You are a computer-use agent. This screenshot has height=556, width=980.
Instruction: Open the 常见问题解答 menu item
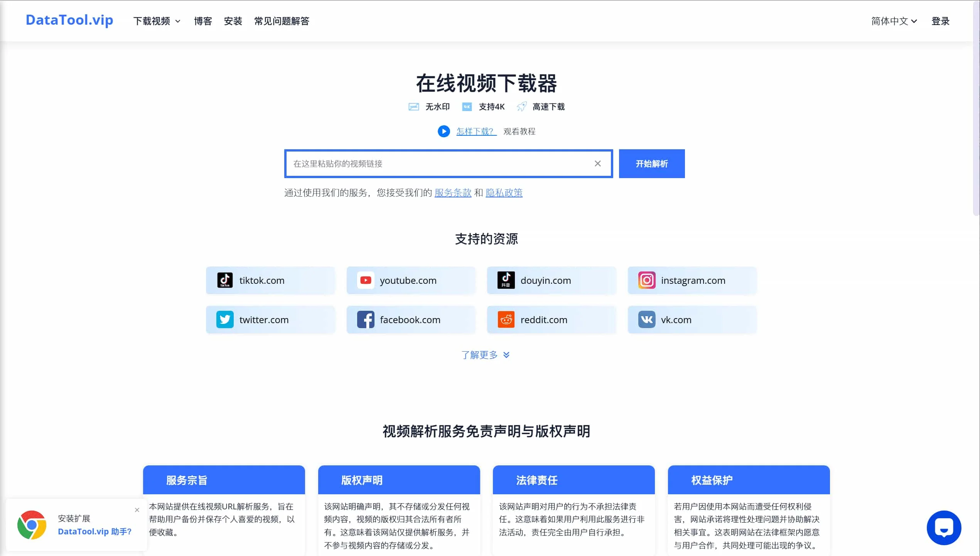pos(282,21)
